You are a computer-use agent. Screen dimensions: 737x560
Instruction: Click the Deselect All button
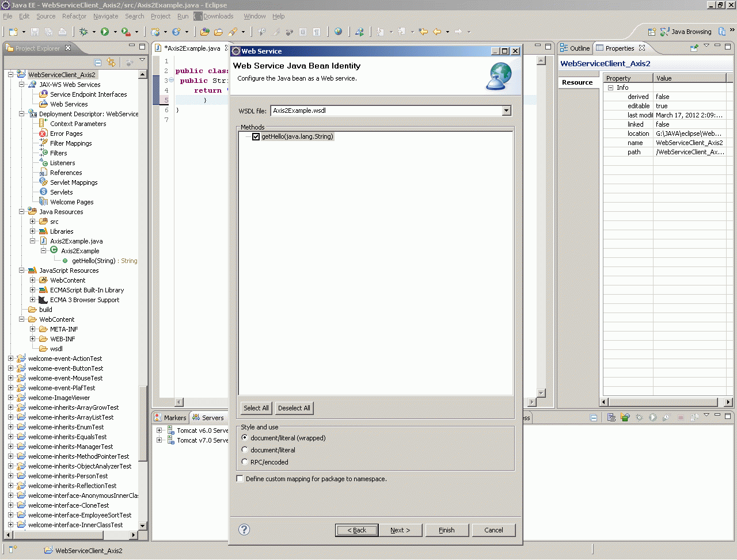click(294, 408)
